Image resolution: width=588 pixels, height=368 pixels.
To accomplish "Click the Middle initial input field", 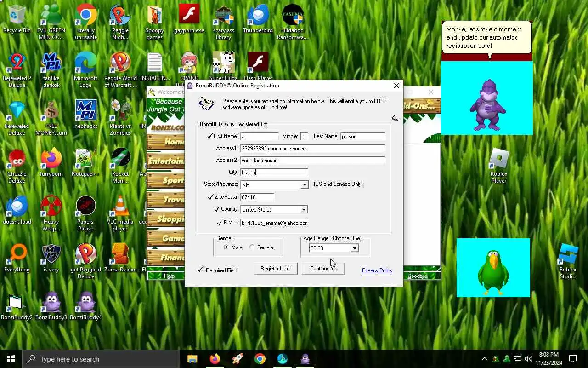I will coord(304,136).
